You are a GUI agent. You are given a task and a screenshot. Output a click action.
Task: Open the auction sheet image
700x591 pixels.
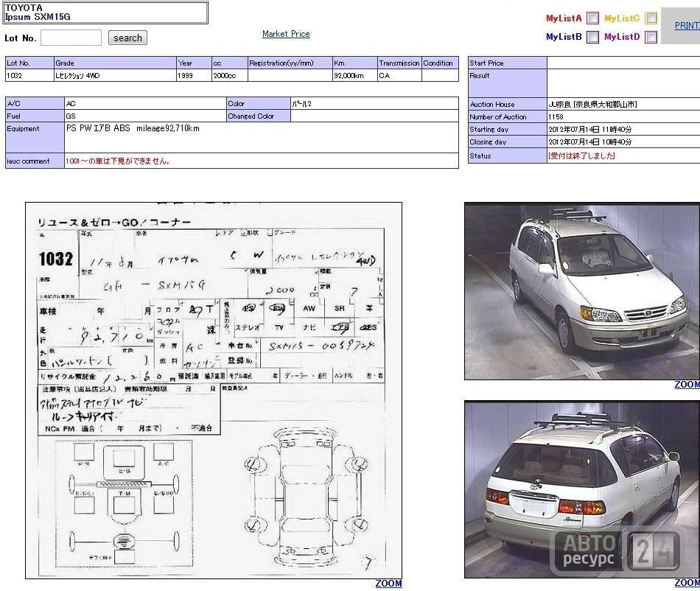pyautogui.click(x=214, y=391)
